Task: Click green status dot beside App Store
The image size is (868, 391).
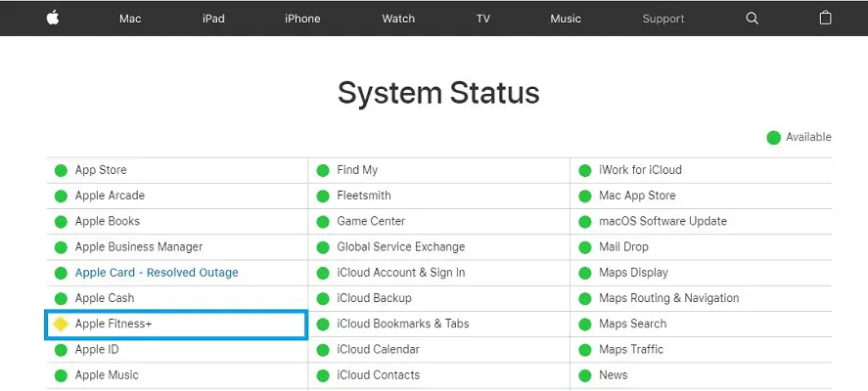Action: pyautogui.click(x=61, y=170)
